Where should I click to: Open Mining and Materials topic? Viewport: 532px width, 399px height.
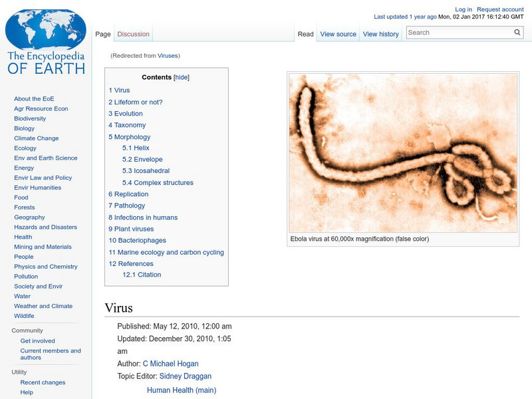click(x=43, y=247)
